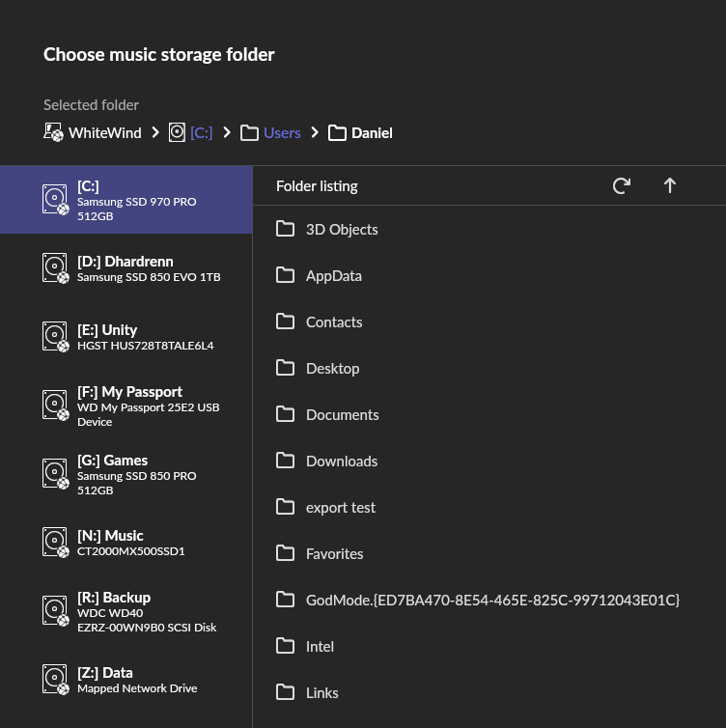
Task: Select the [R:] Backup drive
Action: [126, 611]
